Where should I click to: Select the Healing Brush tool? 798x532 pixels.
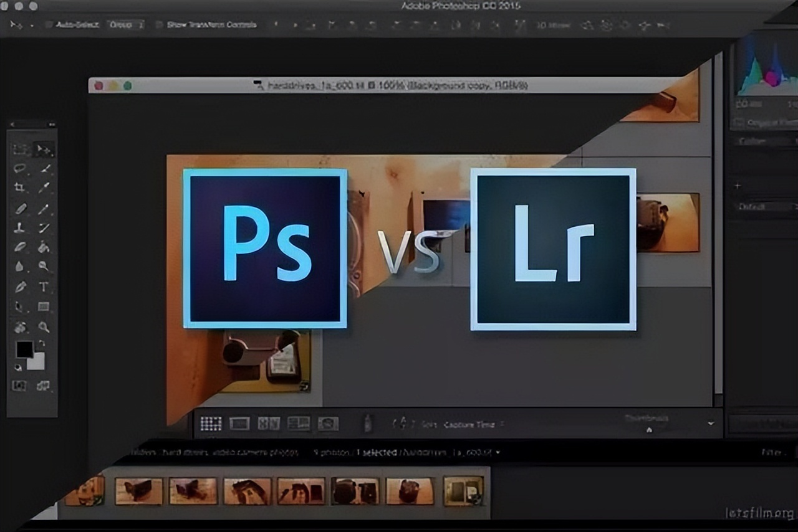[x=20, y=208]
